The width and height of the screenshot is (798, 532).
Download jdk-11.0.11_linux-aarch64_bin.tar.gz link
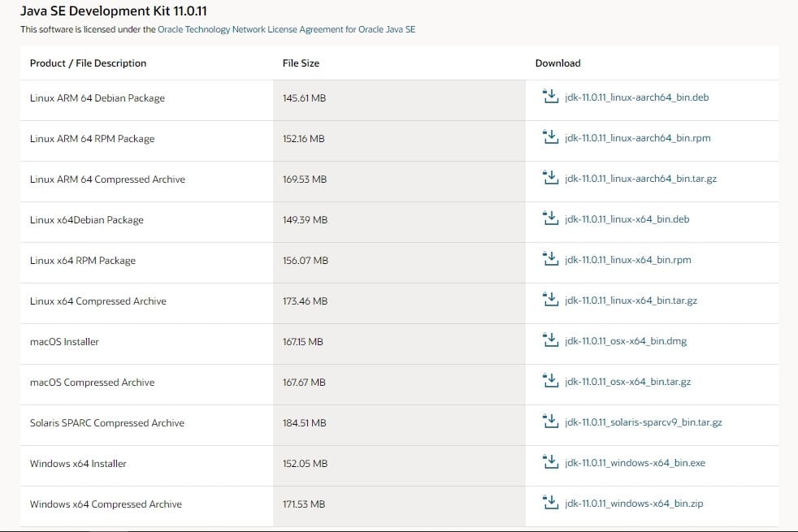640,179
